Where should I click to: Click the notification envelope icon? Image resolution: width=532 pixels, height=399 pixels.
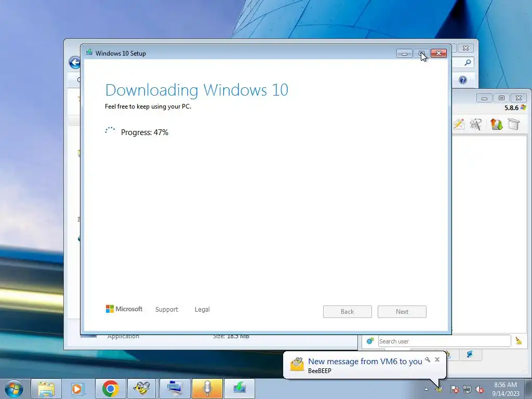pyautogui.click(x=297, y=364)
